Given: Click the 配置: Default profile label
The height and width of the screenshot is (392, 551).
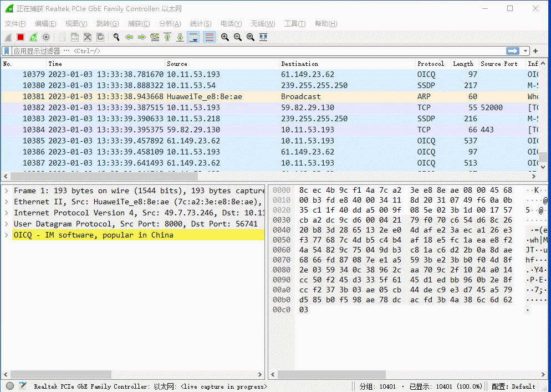Looking at the screenshot, I should tap(513, 386).
